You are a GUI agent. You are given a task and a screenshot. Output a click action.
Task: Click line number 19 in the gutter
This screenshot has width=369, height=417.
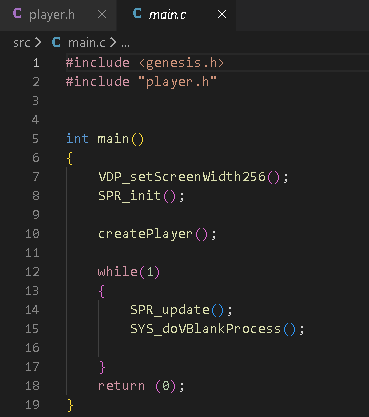tap(32, 405)
